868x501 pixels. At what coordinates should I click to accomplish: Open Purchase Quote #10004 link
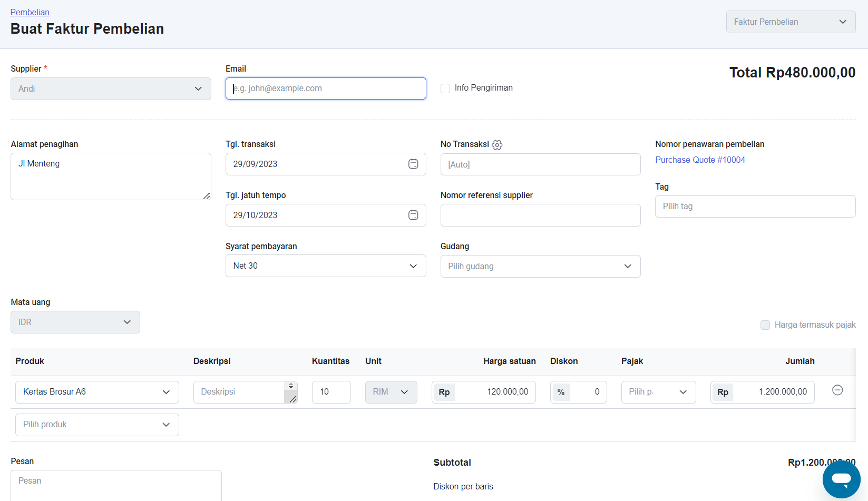click(x=700, y=160)
